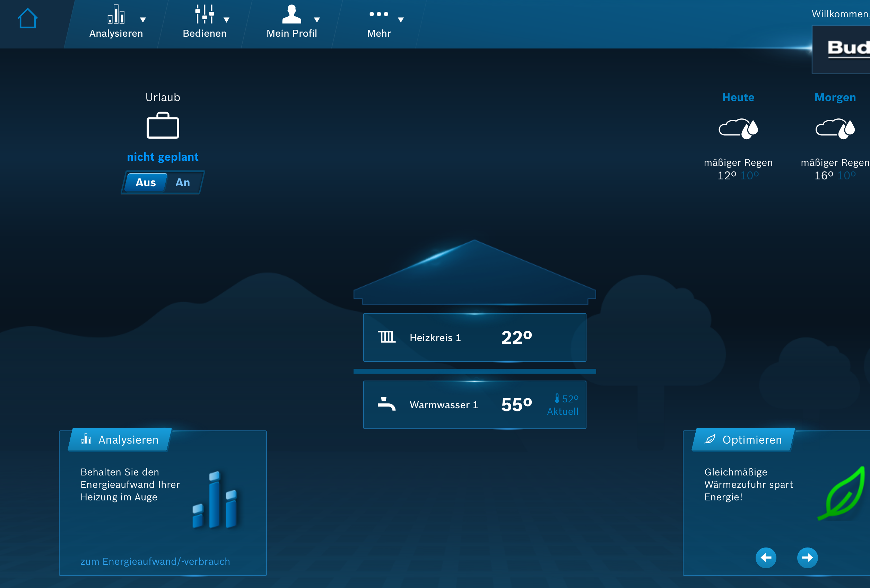Show the previous Optimieren tip with the left arrow
The width and height of the screenshot is (870, 588).
coord(766,558)
